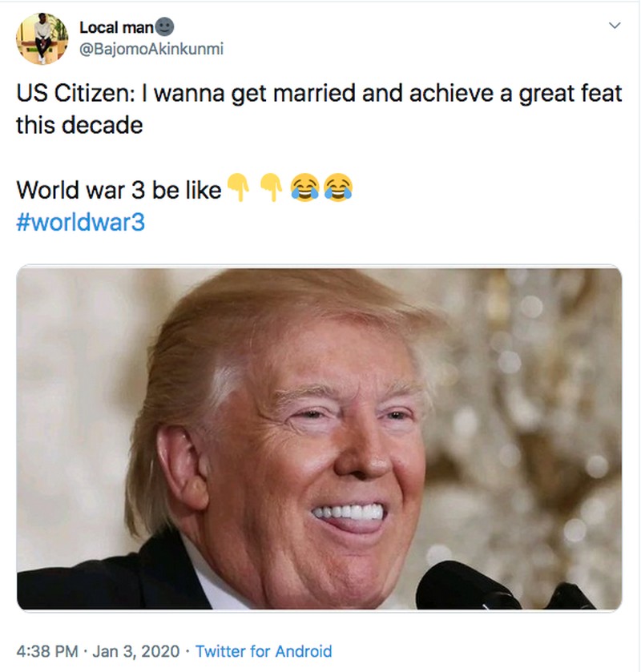Open the attached tweet photo

pyautogui.click(x=319, y=438)
